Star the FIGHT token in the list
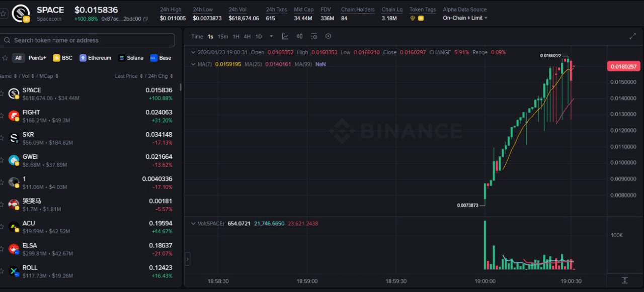644x292 pixels. (x=3, y=116)
